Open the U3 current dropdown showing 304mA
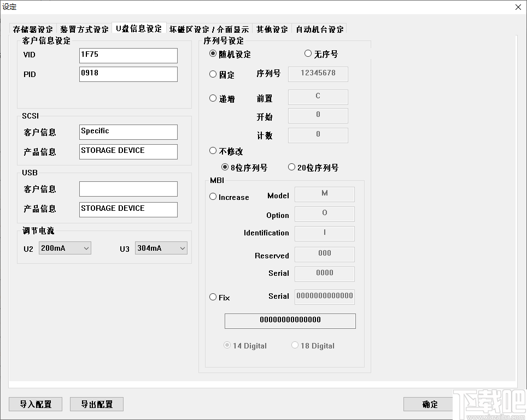527x420 pixels. (161, 248)
